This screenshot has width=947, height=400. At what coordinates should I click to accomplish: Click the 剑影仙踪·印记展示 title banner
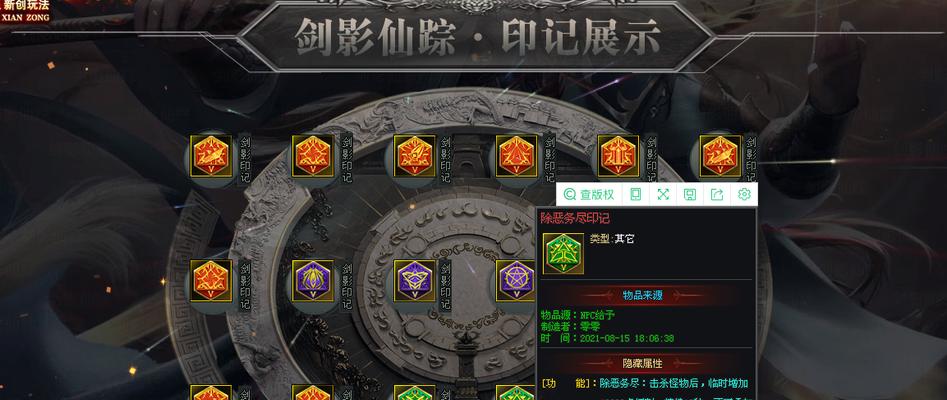(477, 38)
